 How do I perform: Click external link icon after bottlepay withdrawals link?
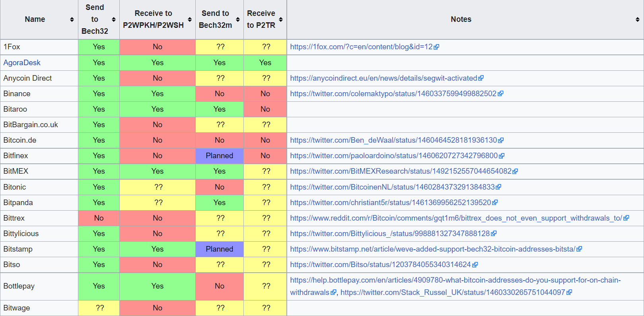333,292
